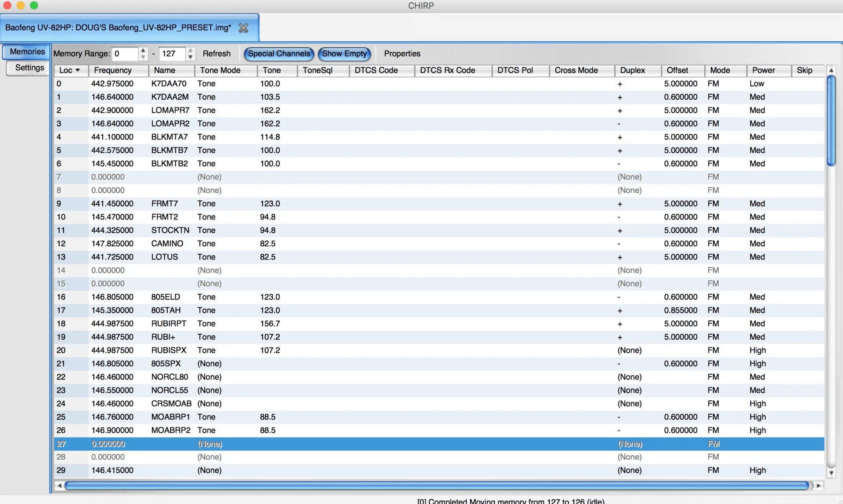Click the vertical scrollbar up arrow
Viewport: 843px width, 504px height.
pos(831,70)
